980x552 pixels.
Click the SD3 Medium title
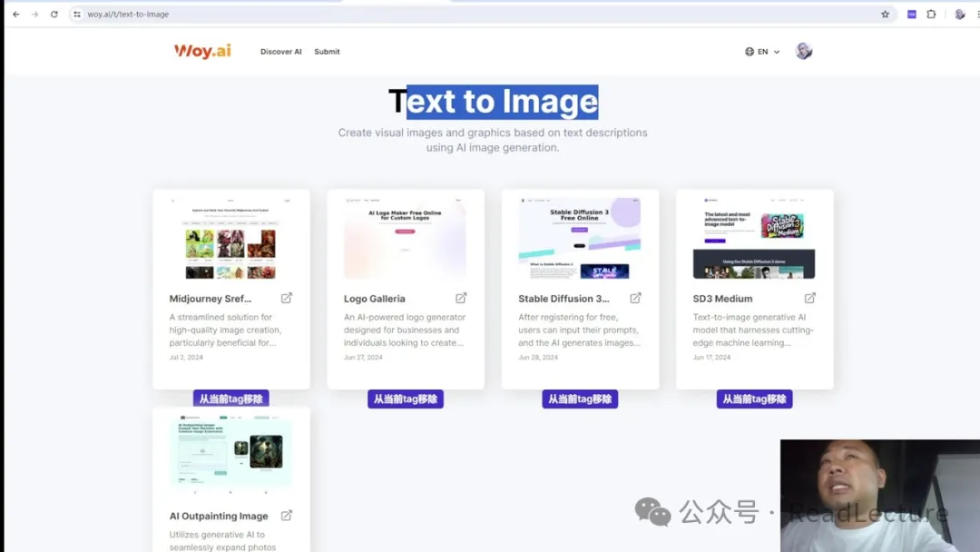coord(722,299)
